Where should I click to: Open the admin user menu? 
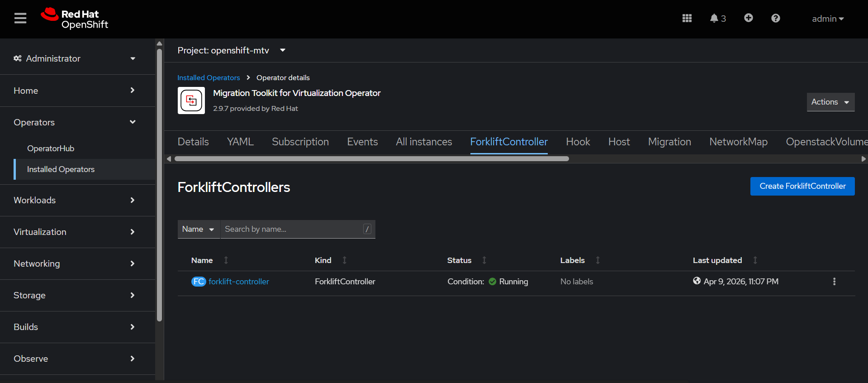827,19
